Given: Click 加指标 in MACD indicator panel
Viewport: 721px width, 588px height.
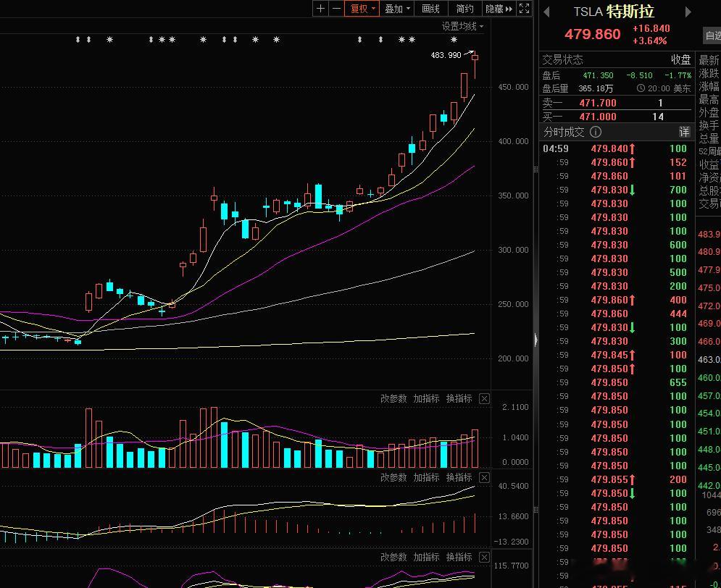Looking at the screenshot, I should 426,477.
